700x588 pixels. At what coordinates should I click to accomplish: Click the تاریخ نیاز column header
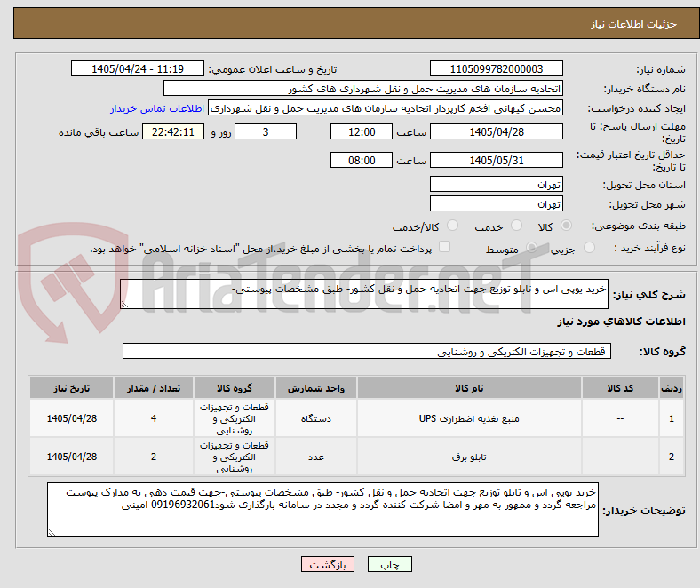[71, 388]
